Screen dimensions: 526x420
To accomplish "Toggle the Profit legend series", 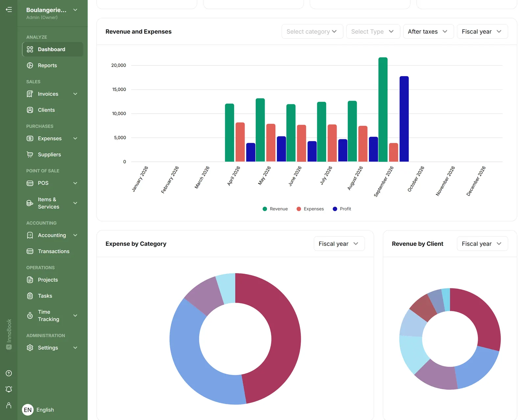I will 342,209.
